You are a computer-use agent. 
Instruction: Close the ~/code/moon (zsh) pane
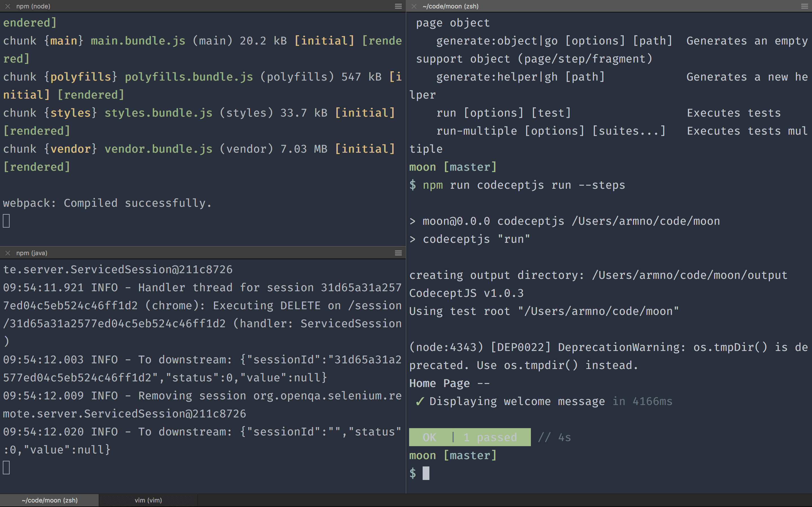pos(414,6)
